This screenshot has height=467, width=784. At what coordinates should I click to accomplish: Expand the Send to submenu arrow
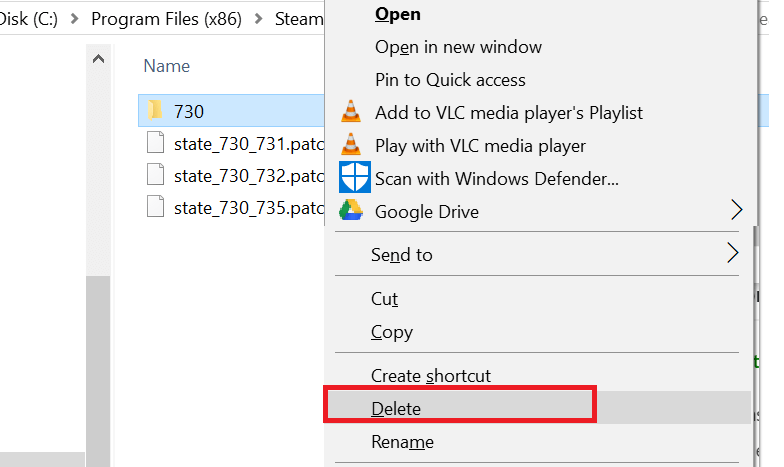[733, 254]
